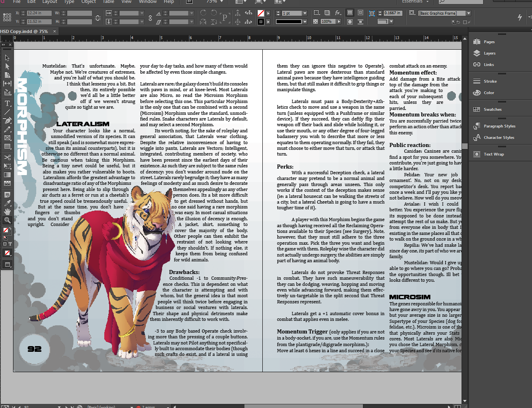Open the Swatches panel
Image resolution: width=532 pixels, height=408 pixels.
click(492, 110)
